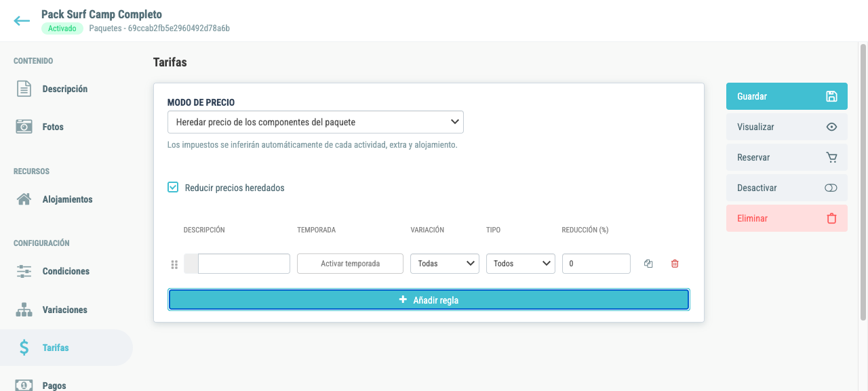Go back with the left arrow icon
This screenshot has width=868, height=391.
(x=22, y=21)
